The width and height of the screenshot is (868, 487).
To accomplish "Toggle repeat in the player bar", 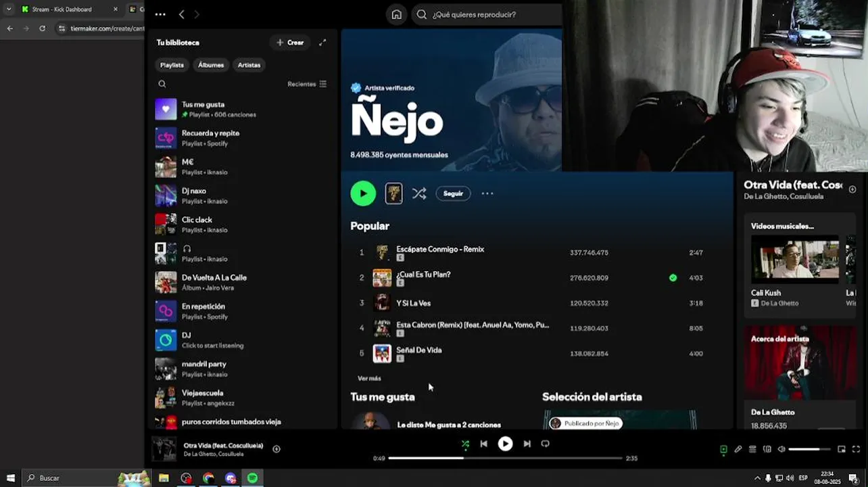I will click(x=545, y=444).
